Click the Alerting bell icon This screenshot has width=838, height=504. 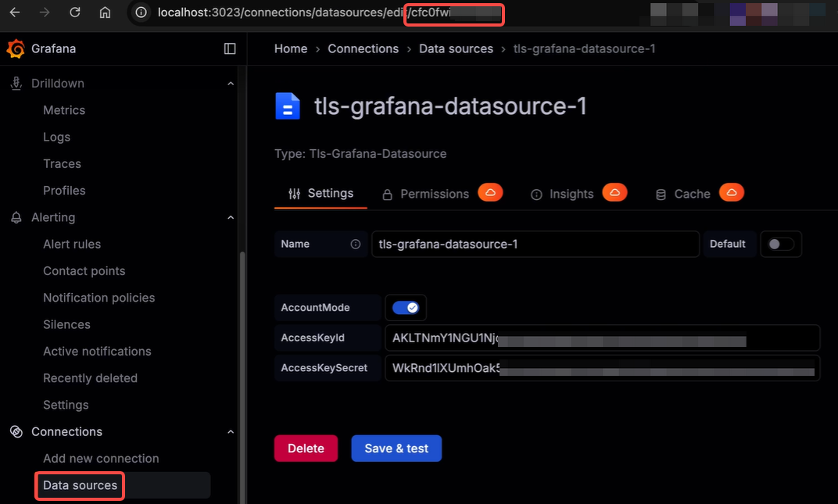click(16, 217)
